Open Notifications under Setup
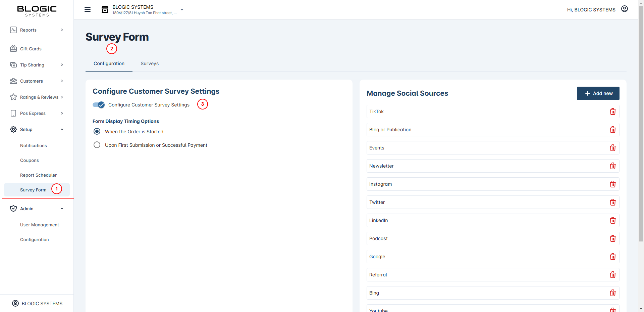Screen dimensions: 644x312 pos(34,145)
